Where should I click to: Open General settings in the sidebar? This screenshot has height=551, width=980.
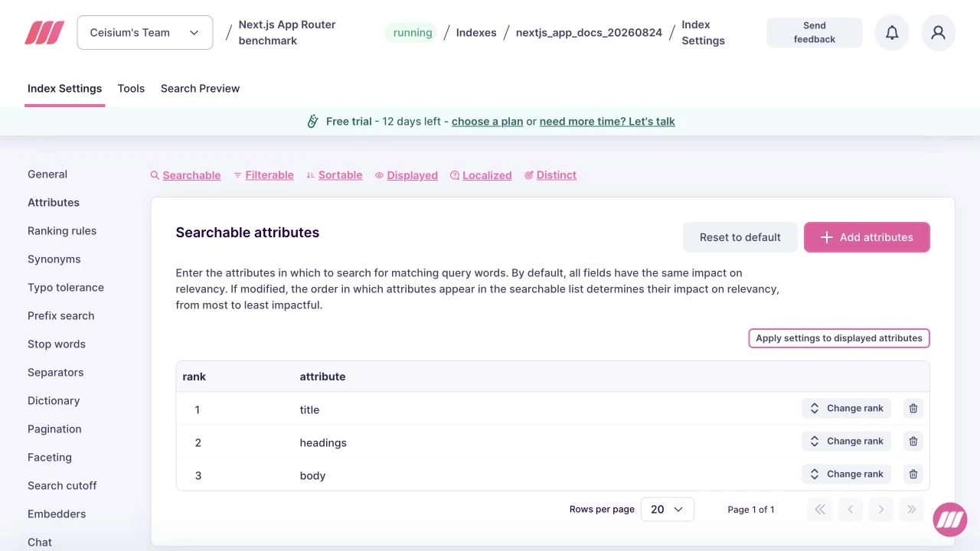(47, 174)
